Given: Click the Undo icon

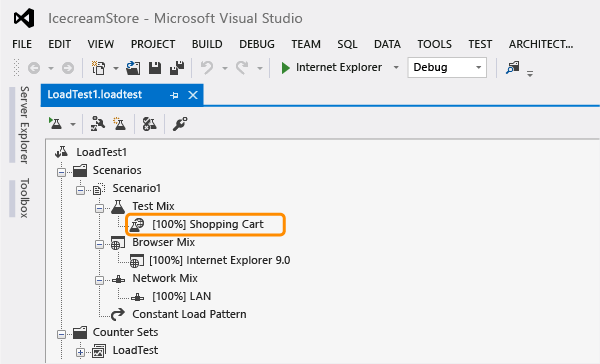Looking at the screenshot, I should (x=207, y=68).
